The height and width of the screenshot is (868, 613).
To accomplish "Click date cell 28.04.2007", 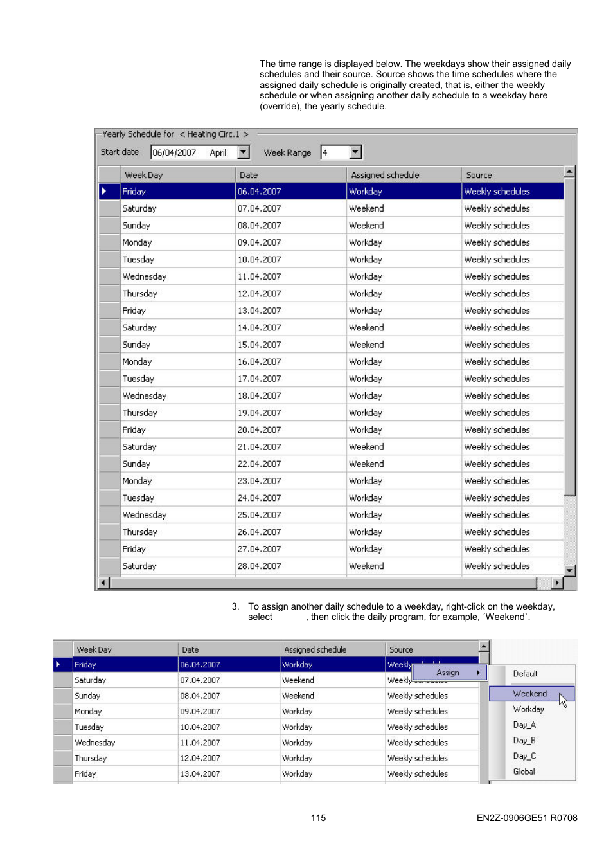I will pos(291,566).
